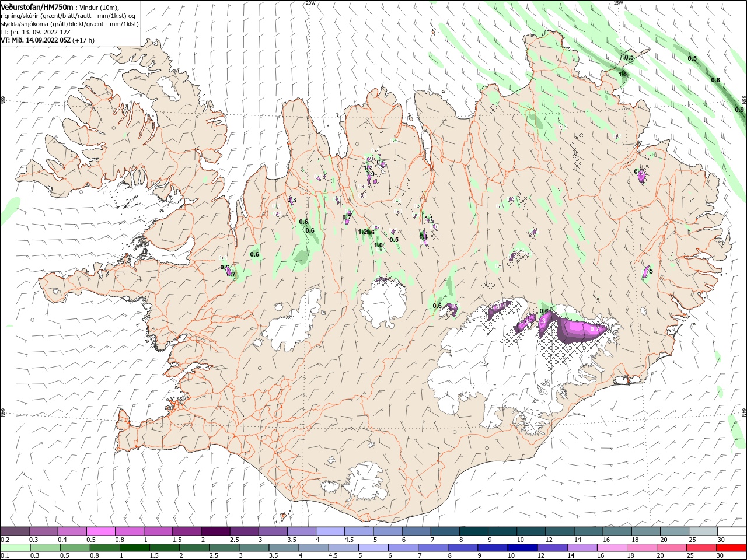Click the Veðurstofan/HM750m title text
Image resolution: width=747 pixels, height=560 pixels.
point(37,6)
